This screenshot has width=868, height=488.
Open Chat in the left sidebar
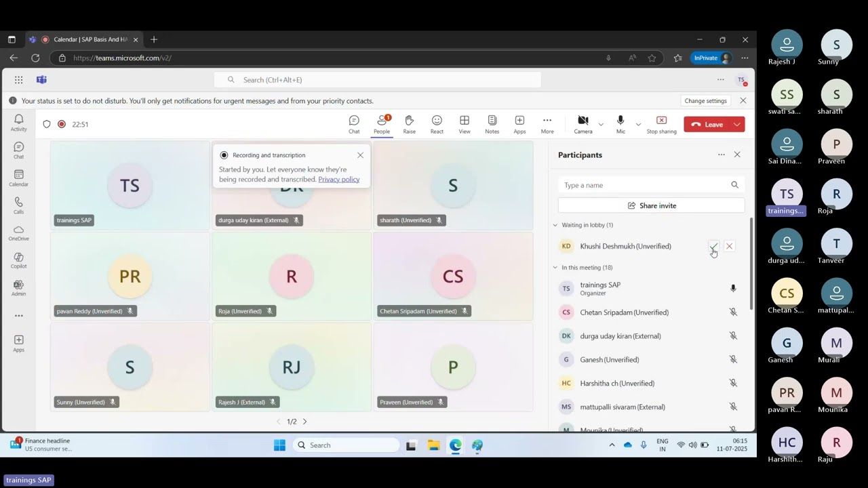click(x=18, y=150)
